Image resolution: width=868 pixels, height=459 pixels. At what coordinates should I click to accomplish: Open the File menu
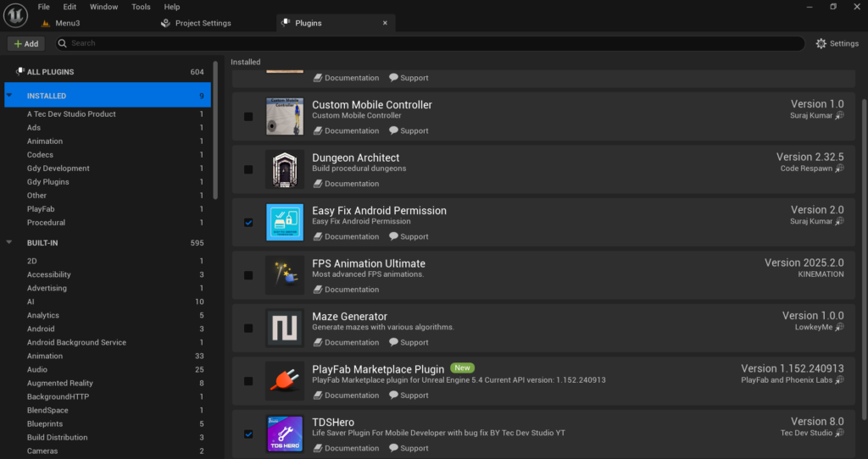tap(44, 7)
